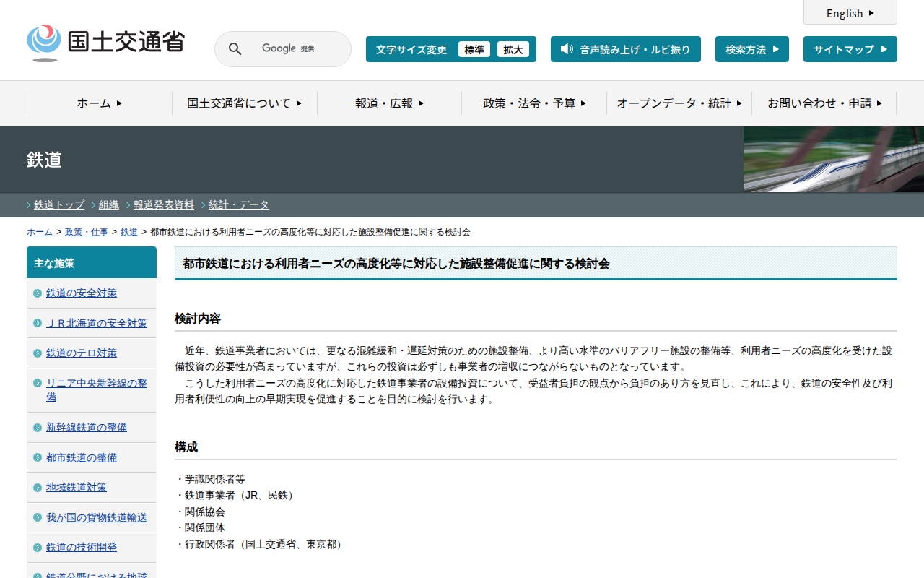Open the 報道・広報 navigation menu
The height and width of the screenshot is (578, 924).
(x=389, y=103)
